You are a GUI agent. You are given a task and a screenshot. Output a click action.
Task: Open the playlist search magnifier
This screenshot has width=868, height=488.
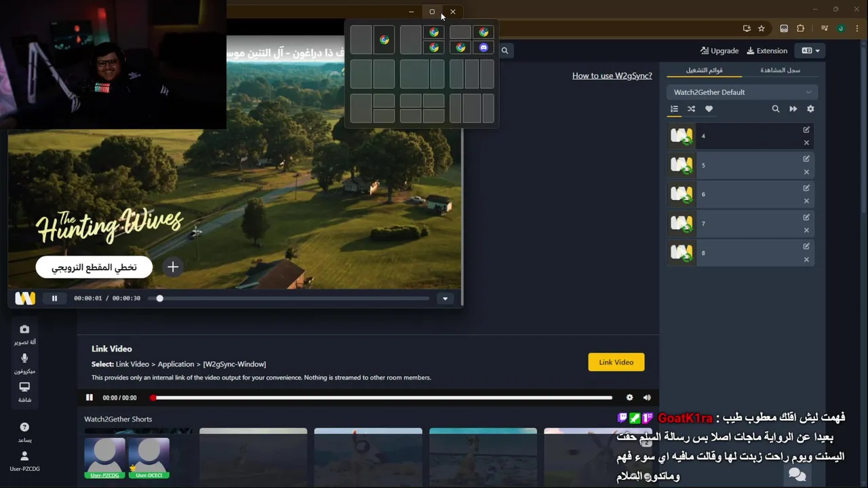(x=776, y=109)
